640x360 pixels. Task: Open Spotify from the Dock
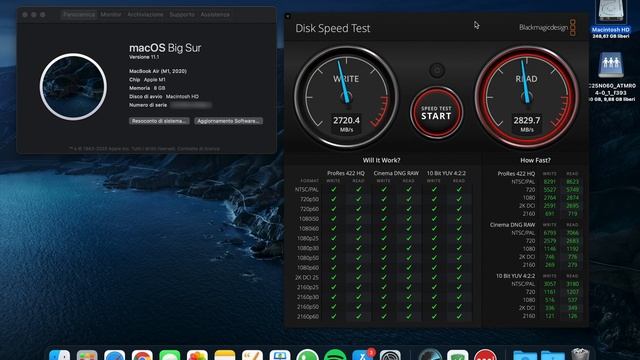point(335,355)
